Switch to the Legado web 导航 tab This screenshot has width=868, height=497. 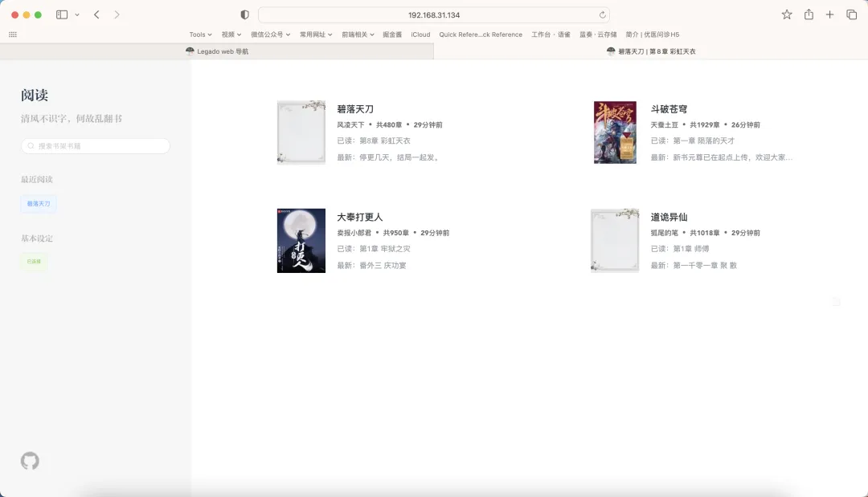(x=217, y=51)
